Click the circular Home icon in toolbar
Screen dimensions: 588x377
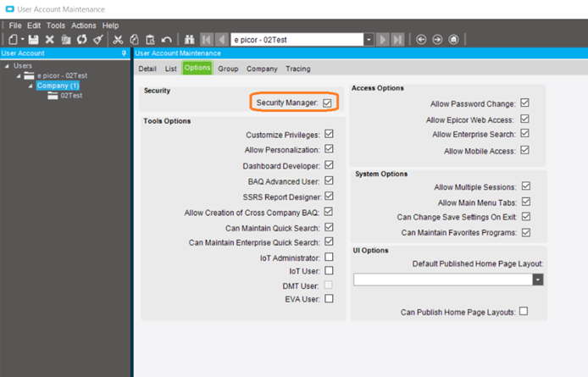tap(453, 39)
